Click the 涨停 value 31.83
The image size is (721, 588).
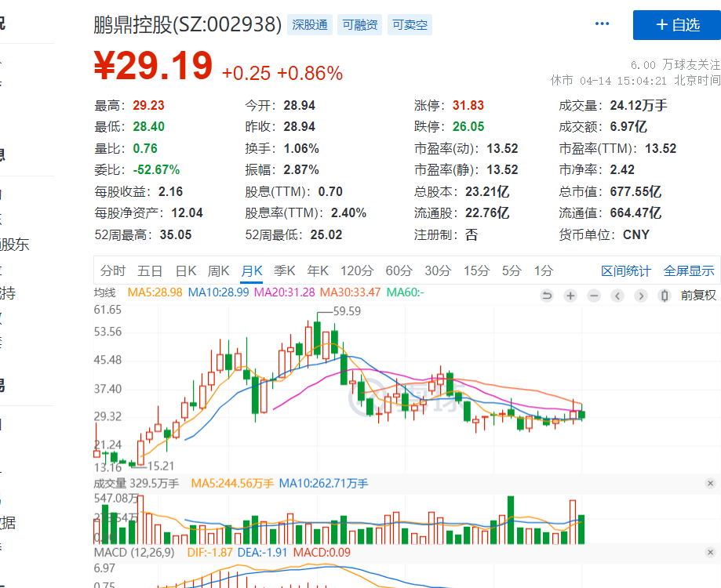click(x=468, y=105)
